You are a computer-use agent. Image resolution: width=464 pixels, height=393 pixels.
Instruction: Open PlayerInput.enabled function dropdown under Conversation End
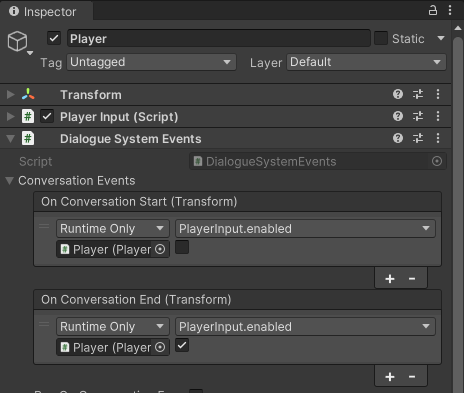click(x=305, y=327)
